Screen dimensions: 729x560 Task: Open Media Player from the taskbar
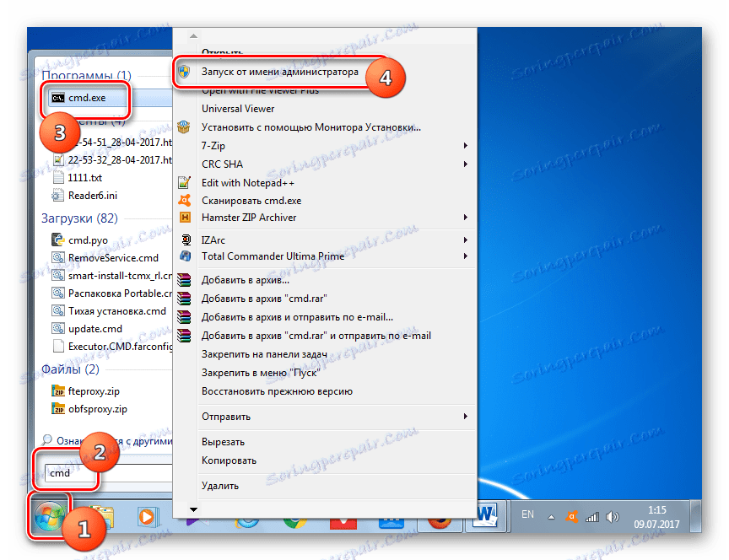coord(148,517)
